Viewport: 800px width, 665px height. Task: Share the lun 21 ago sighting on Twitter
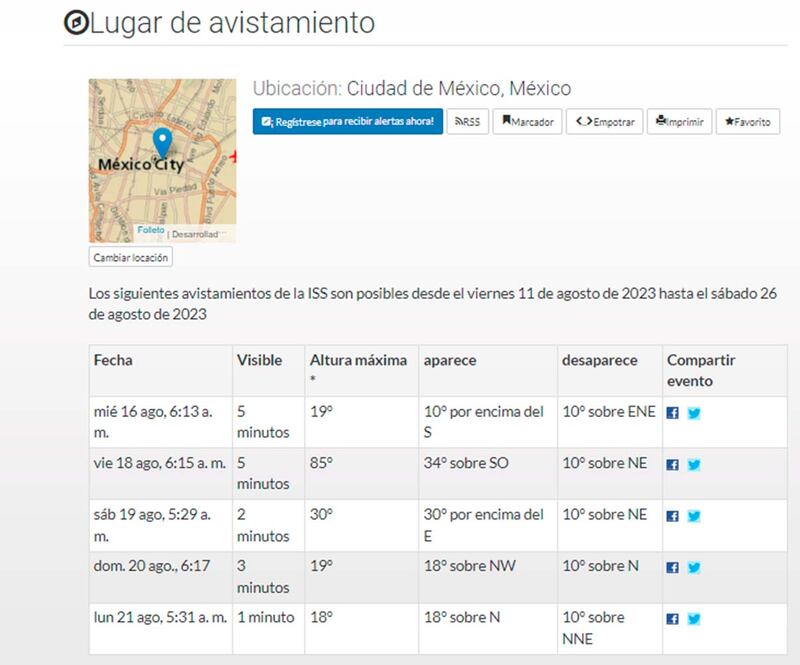(x=693, y=619)
